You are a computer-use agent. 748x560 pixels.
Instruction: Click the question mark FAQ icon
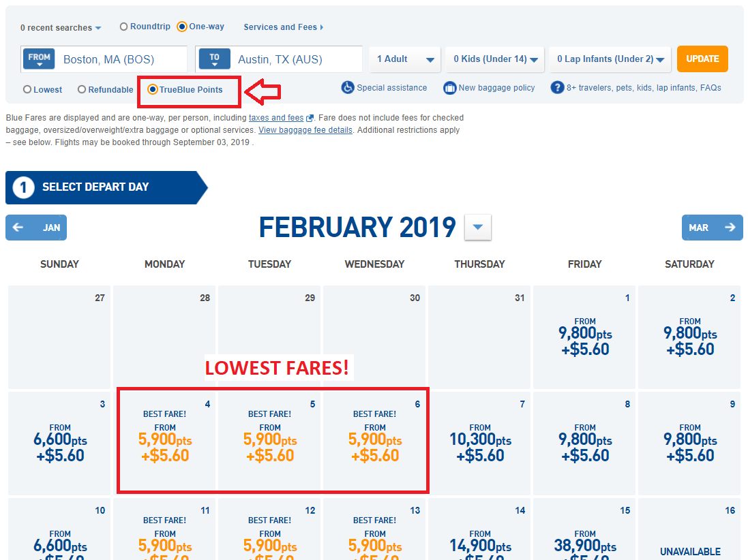[557, 88]
